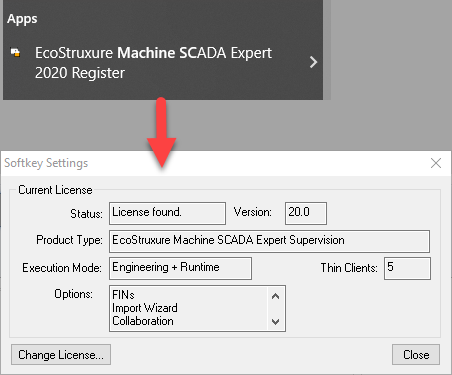Click the Thin Clients: label
Viewport: 452px width, 375px height.
tap(349, 268)
